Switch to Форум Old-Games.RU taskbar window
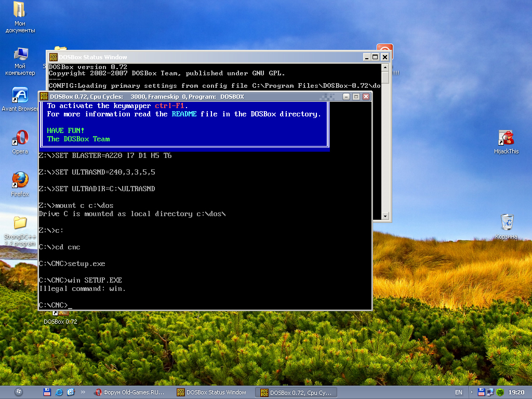Image resolution: width=532 pixels, height=399 pixels. point(129,392)
